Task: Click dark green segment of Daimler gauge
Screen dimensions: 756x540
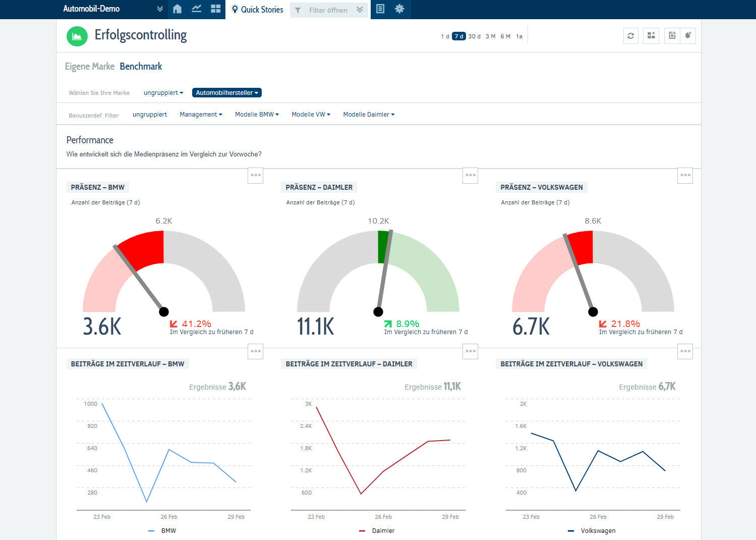Action: (383, 247)
